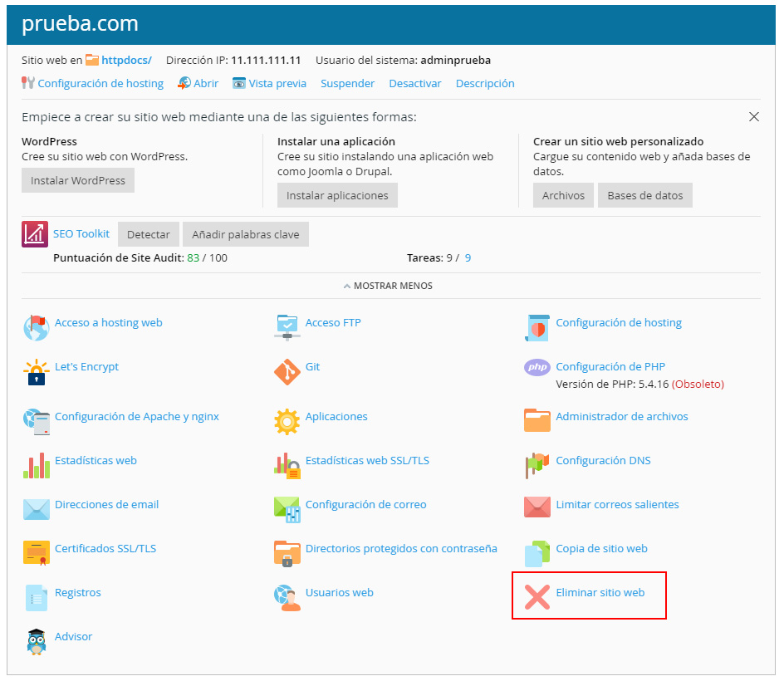The width and height of the screenshot is (784, 681).
Task: Open Configuración DNS link
Action: (603, 461)
